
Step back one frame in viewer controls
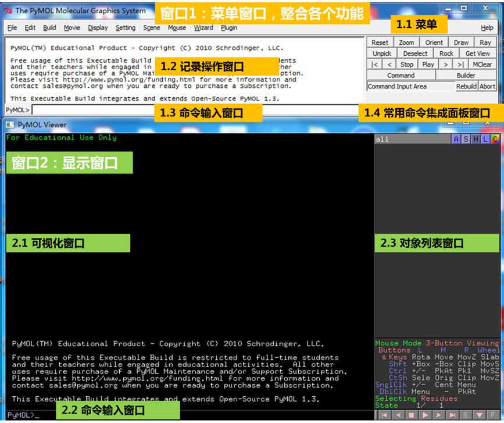tap(398, 415)
